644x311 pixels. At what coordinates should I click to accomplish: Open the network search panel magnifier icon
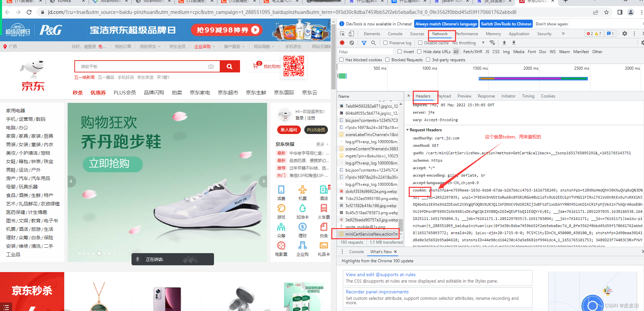373,43
